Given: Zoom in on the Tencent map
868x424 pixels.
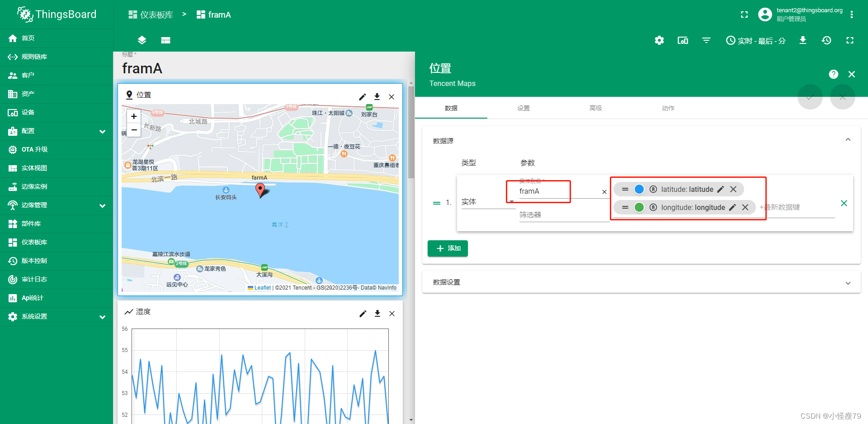Looking at the screenshot, I should coord(133,116).
